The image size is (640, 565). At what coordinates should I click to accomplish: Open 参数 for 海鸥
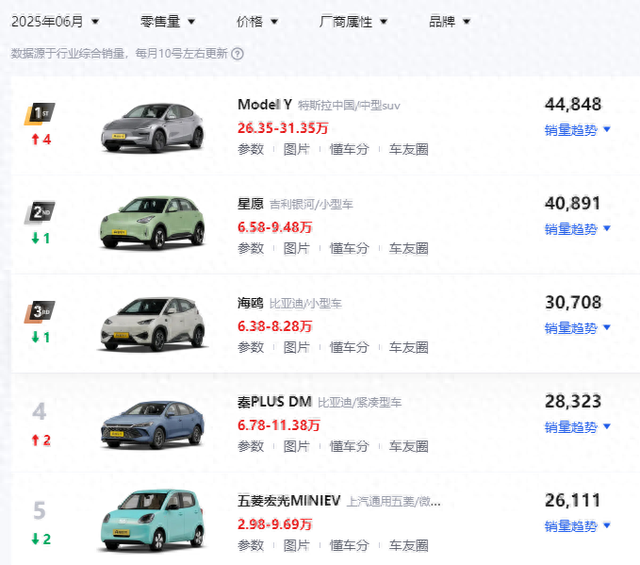[x=251, y=347]
